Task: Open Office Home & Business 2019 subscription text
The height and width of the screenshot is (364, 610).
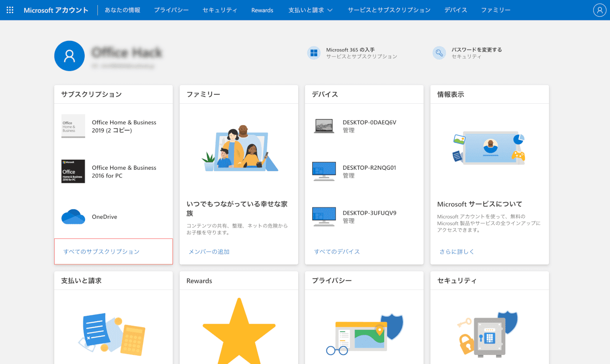Action: point(124,126)
